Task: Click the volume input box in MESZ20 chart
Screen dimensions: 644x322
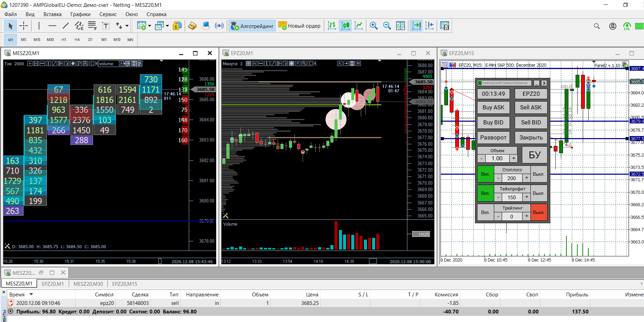Action: coord(108,64)
